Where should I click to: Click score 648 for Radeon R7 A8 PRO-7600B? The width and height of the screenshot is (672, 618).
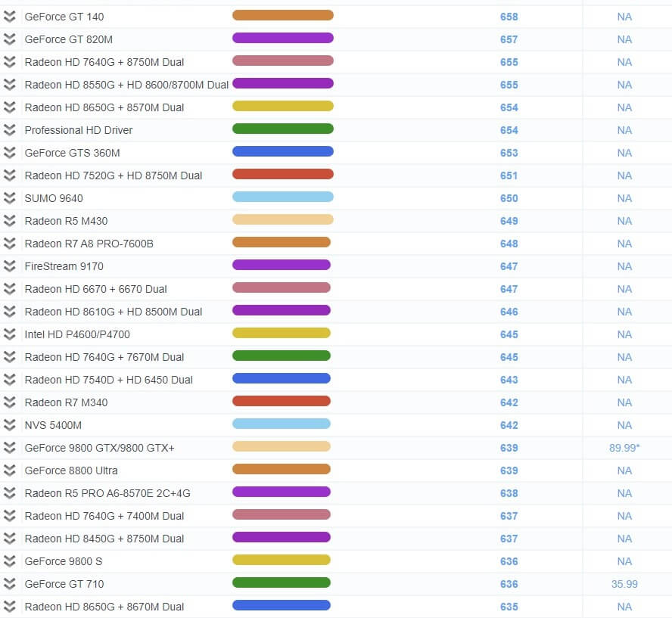point(509,244)
